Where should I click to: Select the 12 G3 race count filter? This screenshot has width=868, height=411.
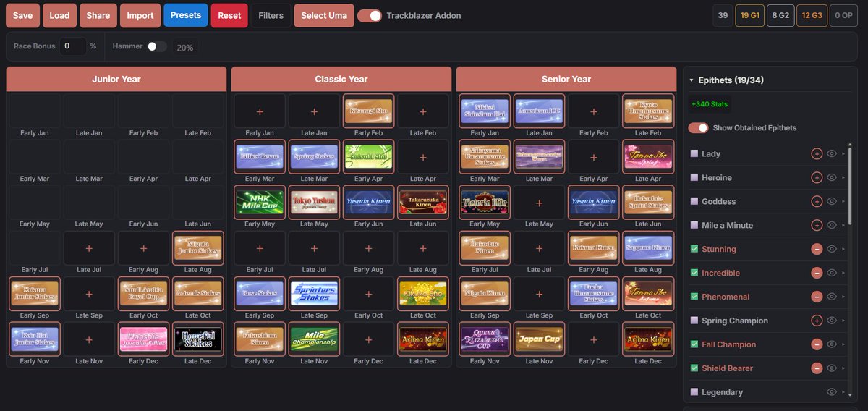point(812,15)
